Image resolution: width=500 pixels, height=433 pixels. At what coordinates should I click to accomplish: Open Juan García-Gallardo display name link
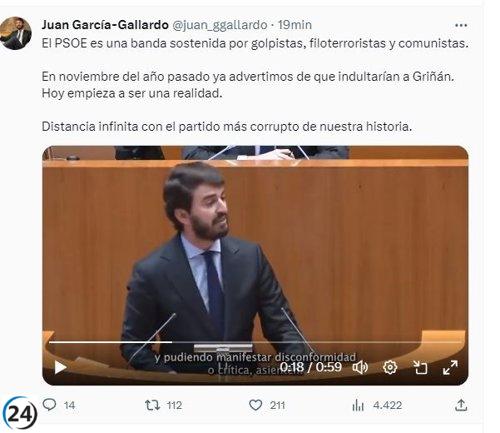105,25
